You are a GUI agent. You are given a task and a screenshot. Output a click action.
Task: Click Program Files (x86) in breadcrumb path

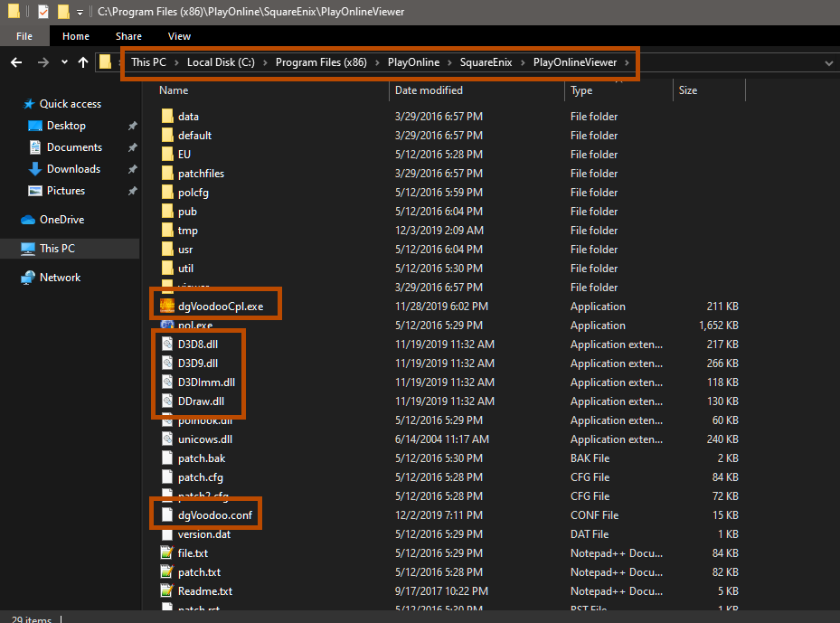(321, 62)
